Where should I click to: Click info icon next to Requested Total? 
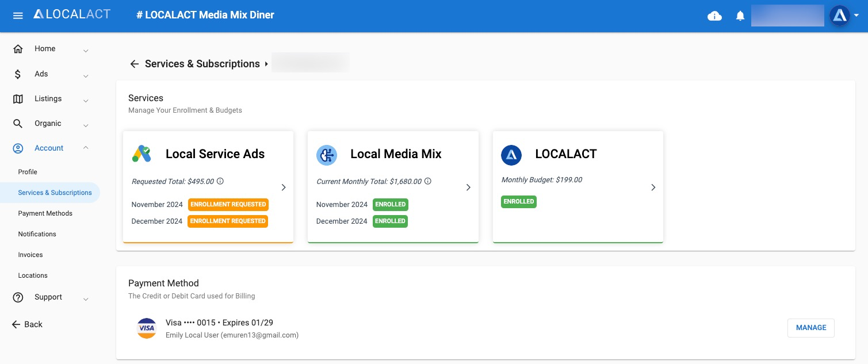point(220,181)
